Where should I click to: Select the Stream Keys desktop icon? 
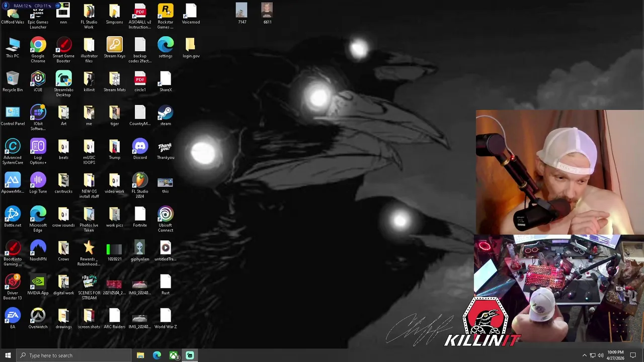(114, 48)
